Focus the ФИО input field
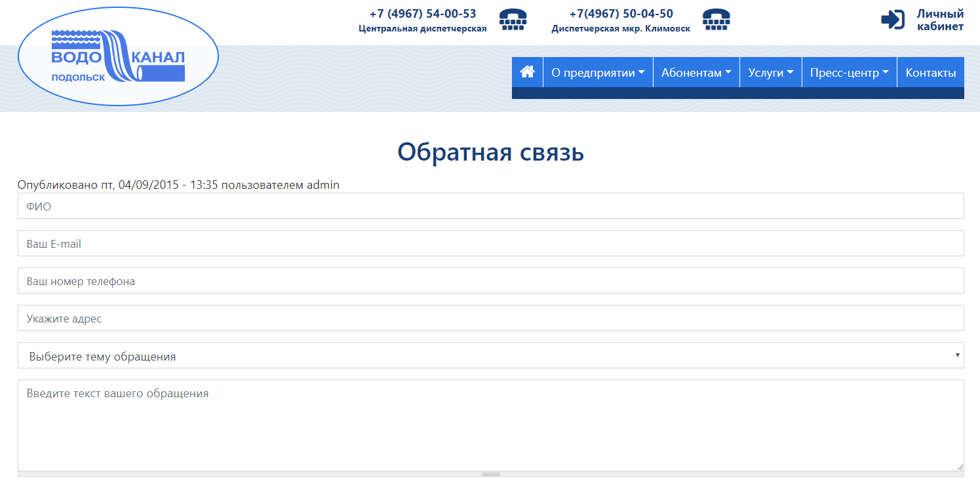 point(491,206)
